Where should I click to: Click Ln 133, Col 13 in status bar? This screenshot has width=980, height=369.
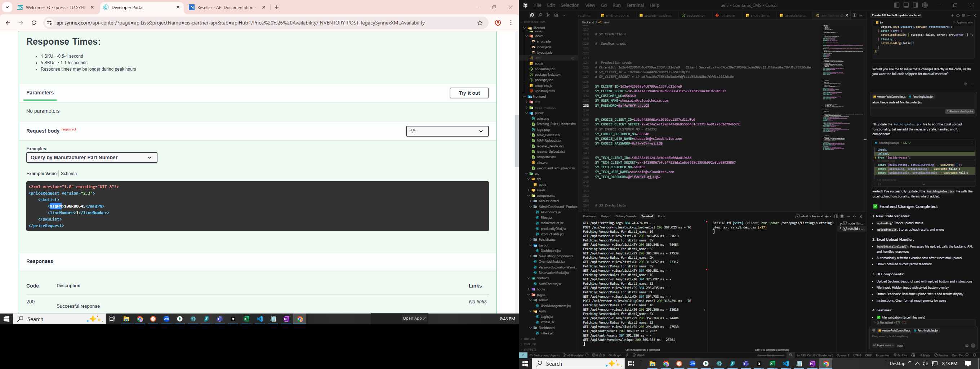[815, 355]
